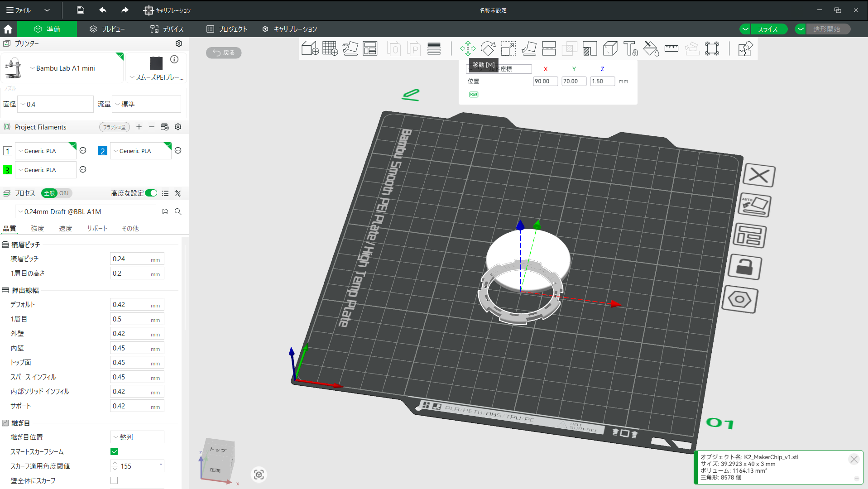Open the 強度 settings tab
The height and width of the screenshot is (489, 868).
pyautogui.click(x=38, y=229)
